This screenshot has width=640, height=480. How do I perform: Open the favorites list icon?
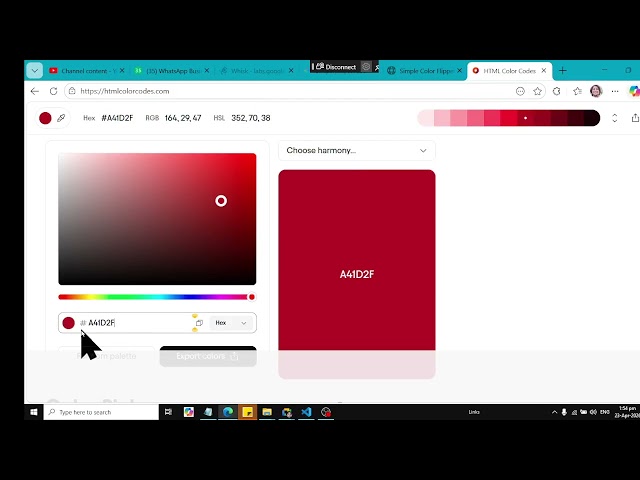click(577, 91)
